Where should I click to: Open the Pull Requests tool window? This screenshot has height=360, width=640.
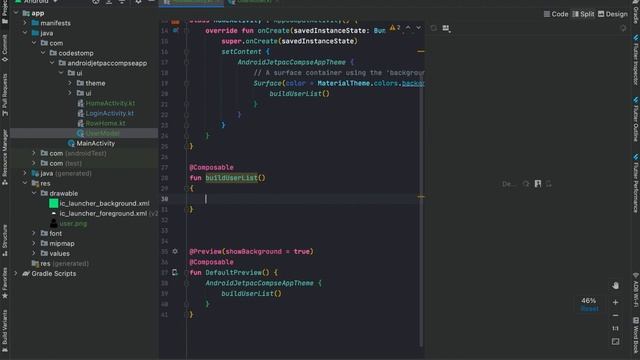pos(4,95)
